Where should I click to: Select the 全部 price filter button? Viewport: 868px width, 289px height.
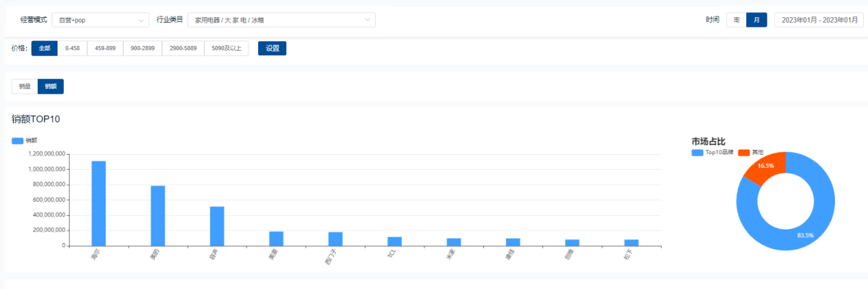tap(44, 48)
